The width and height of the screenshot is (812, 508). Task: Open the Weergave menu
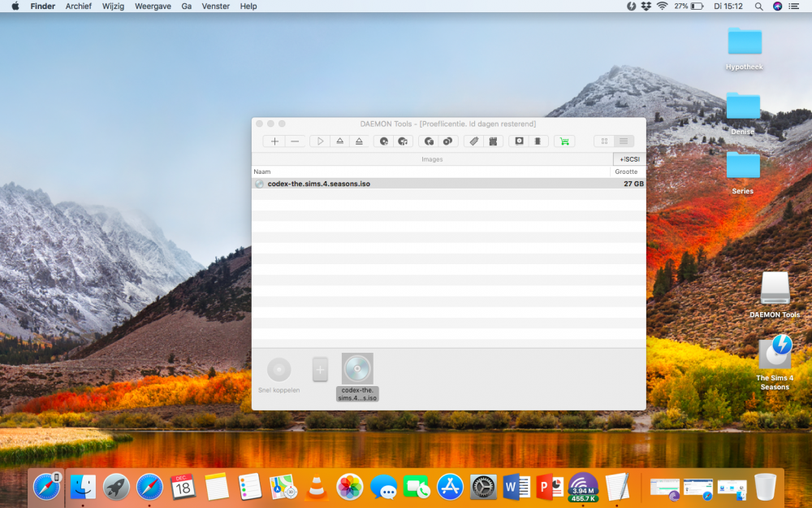tap(153, 6)
